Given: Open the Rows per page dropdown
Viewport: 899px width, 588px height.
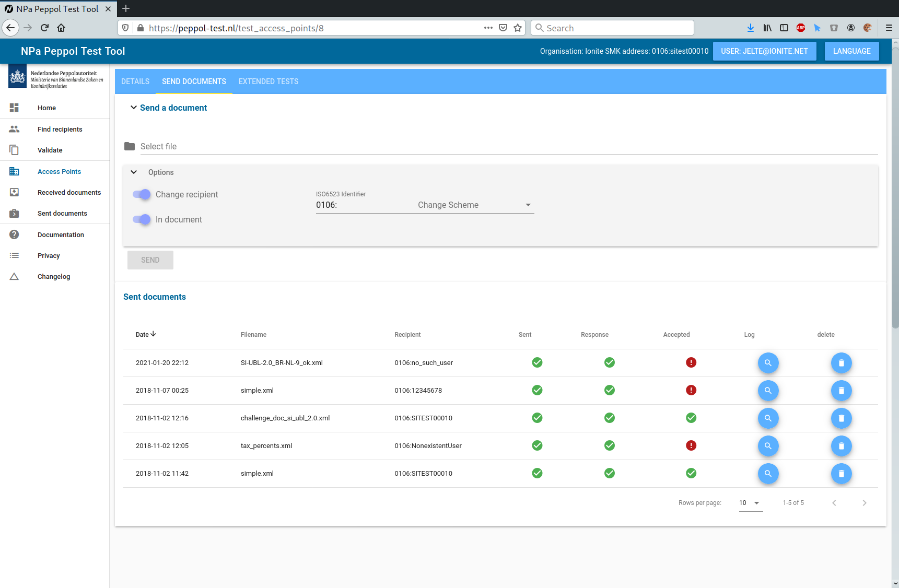Looking at the screenshot, I should [x=751, y=503].
